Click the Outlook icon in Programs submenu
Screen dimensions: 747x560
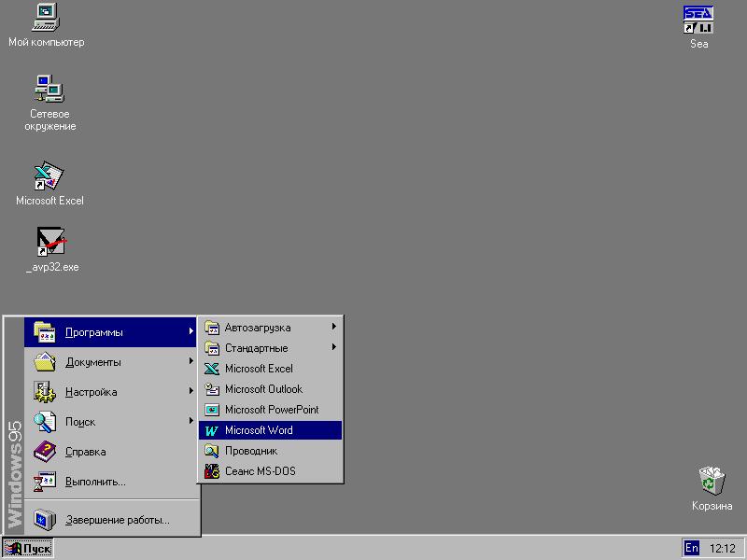pos(212,389)
